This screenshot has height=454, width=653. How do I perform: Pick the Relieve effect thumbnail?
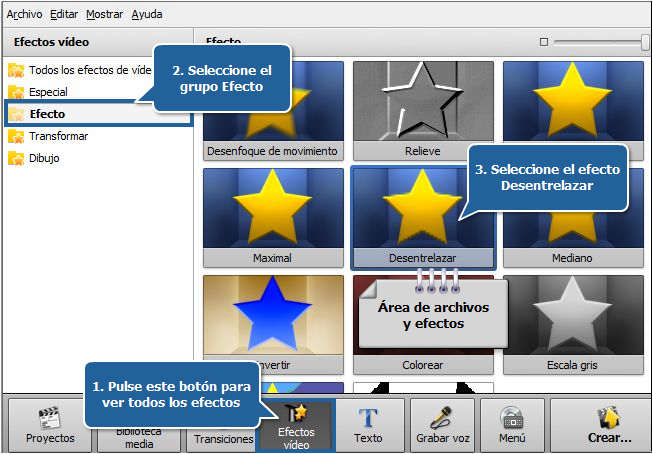click(423, 111)
